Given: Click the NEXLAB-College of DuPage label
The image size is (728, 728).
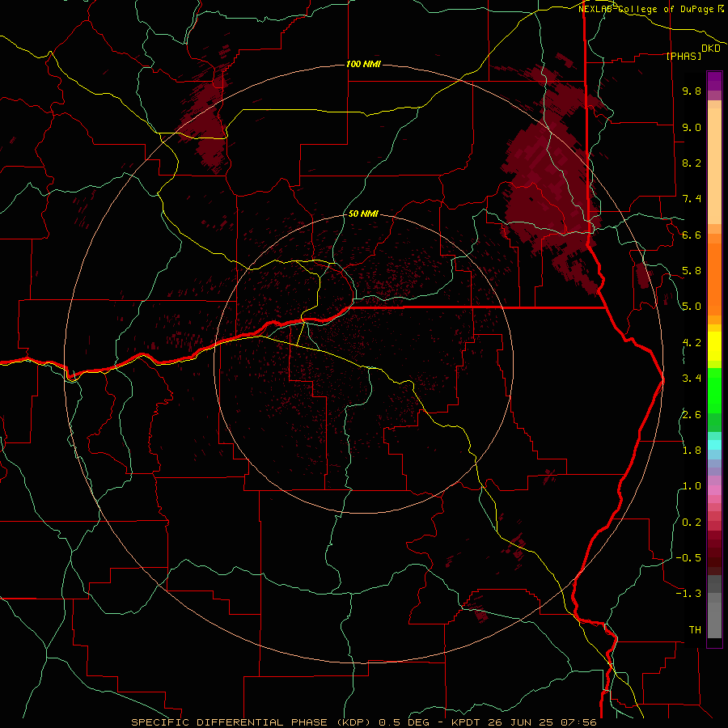Looking at the screenshot, I should point(646,9).
